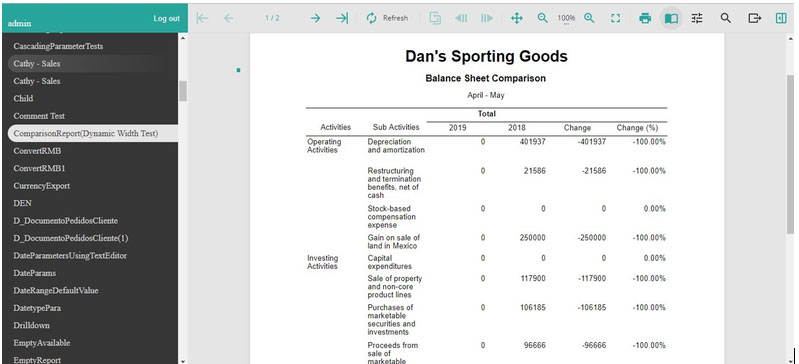This screenshot has height=364, width=799.
Task: Click the admin username label
Action: click(x=19, y=23)
